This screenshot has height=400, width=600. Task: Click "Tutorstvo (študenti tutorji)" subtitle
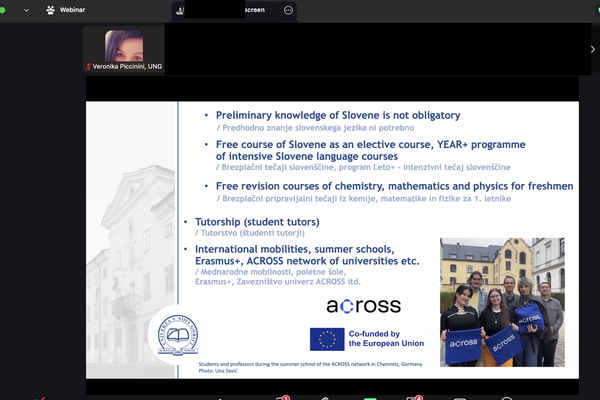coord(250,233)
